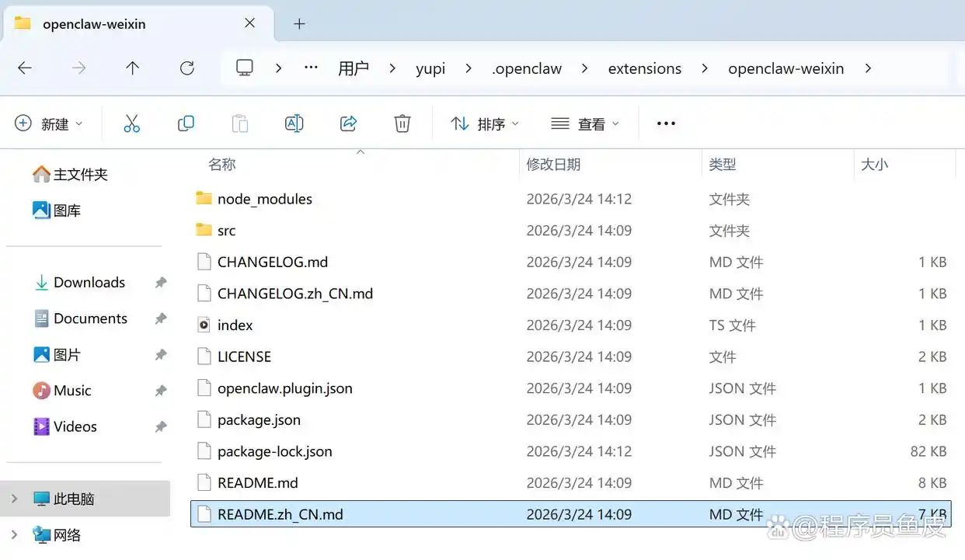Refresh the folder view
Screen dimensions: 965x560
(x=186, y=68)
